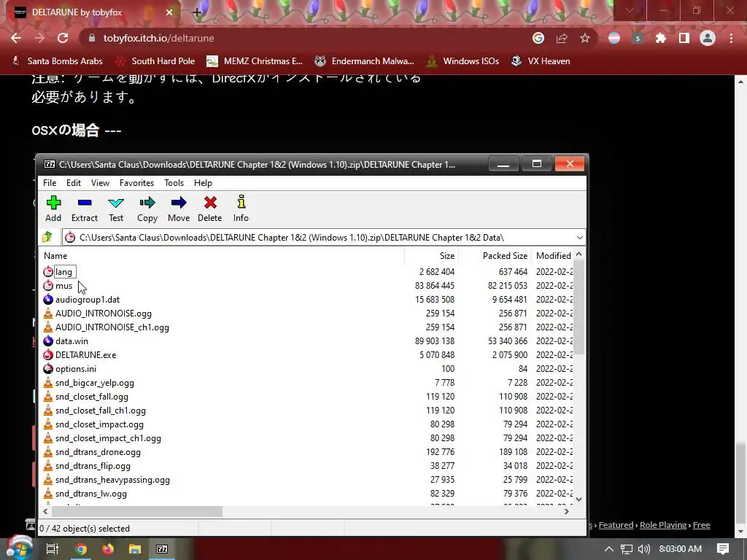The image size is (747, 560).
Task: Open the Favorites menu
Action: [x=136, y=183]
